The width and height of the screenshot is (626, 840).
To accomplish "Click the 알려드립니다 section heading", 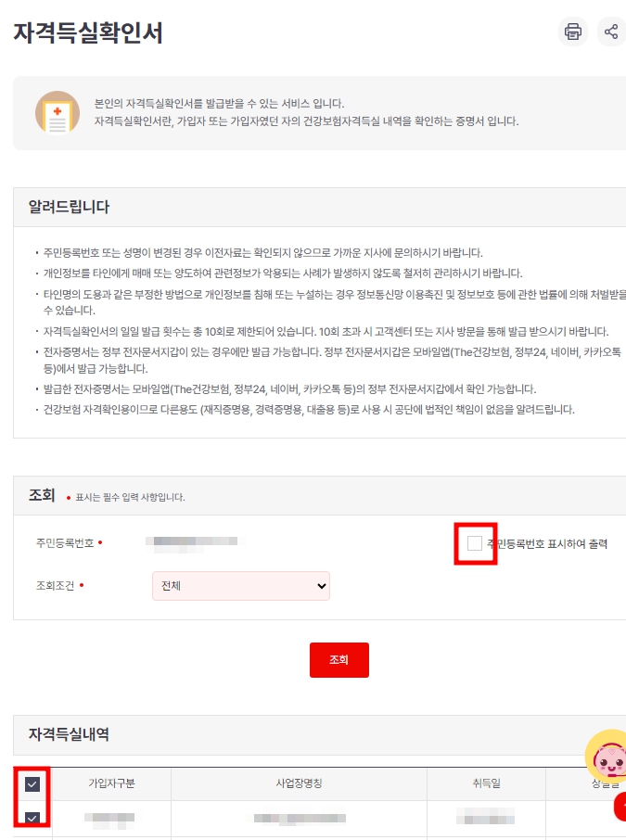I will tap(69, 207).
